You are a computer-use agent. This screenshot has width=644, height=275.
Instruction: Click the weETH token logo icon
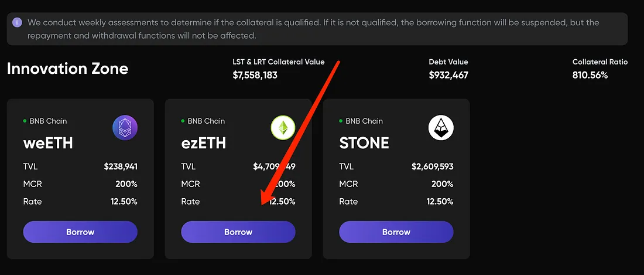[125, 128]
